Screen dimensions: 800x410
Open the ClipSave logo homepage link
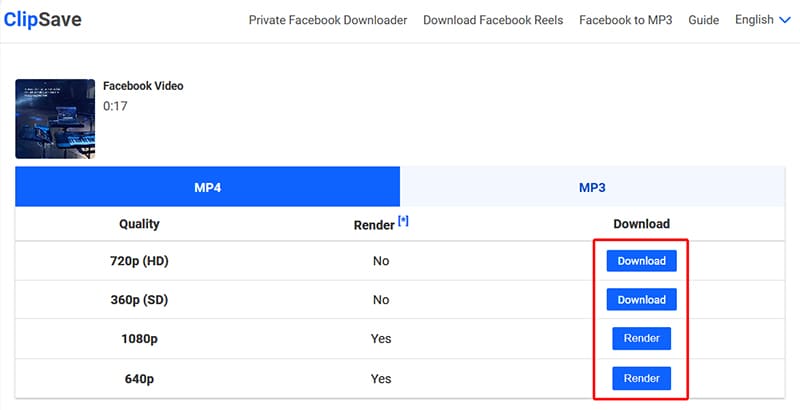point(42,20)
